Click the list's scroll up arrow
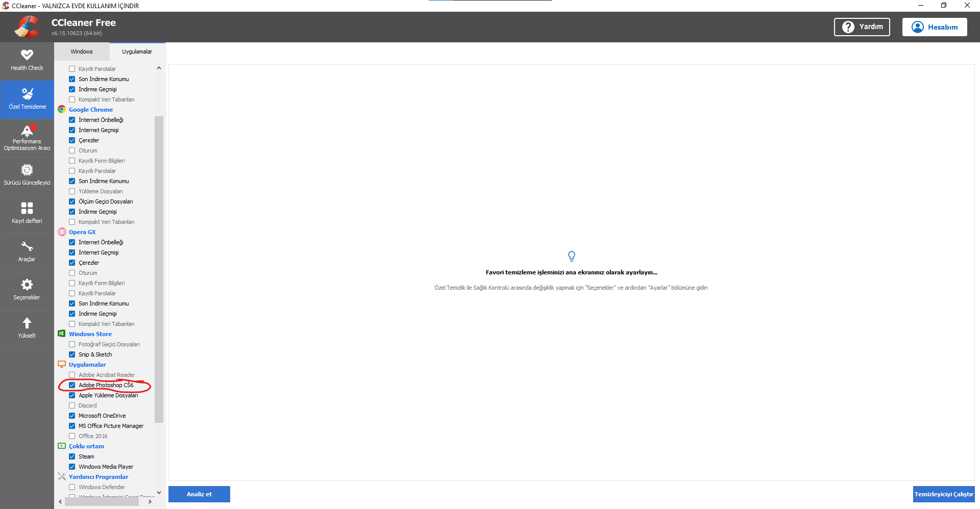 pos(159,68)
